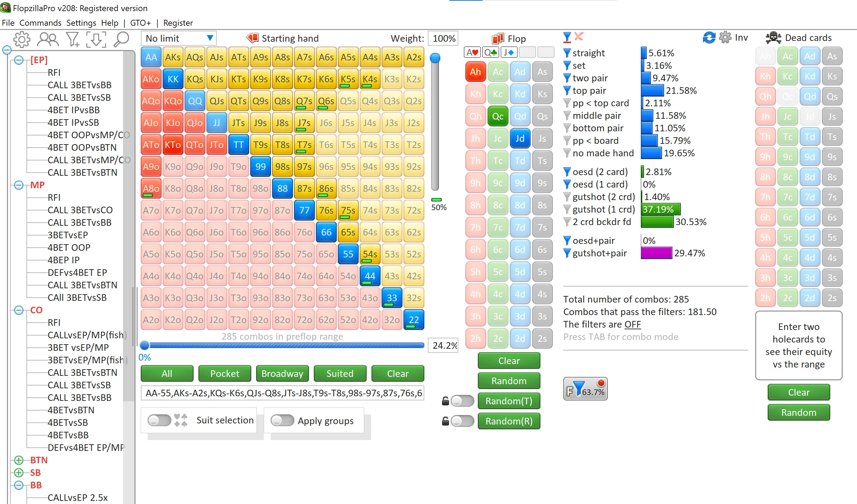Click the Random(R) button

(509, 421)
